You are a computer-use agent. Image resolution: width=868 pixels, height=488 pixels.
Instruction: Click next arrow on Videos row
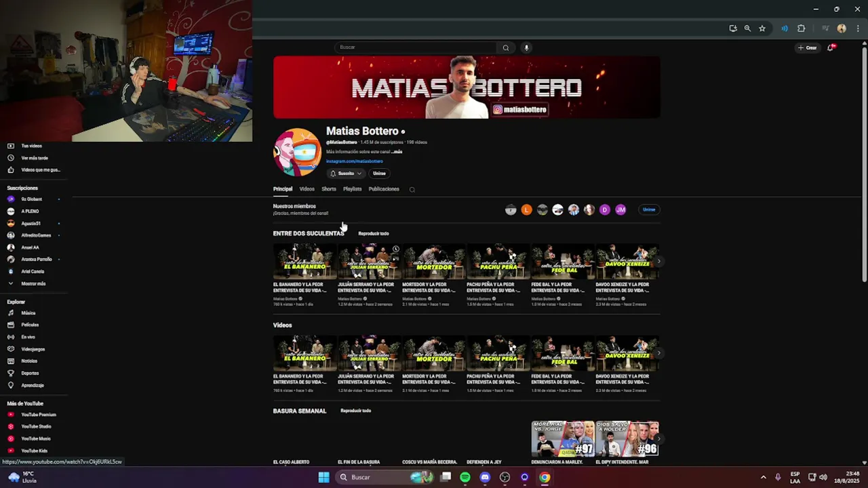point(658,353)
